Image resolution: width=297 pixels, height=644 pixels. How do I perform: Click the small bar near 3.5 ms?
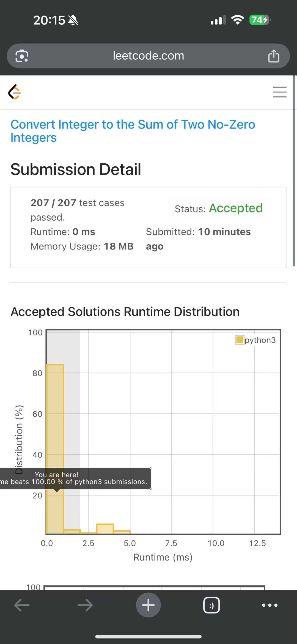[x=105, y=529]
